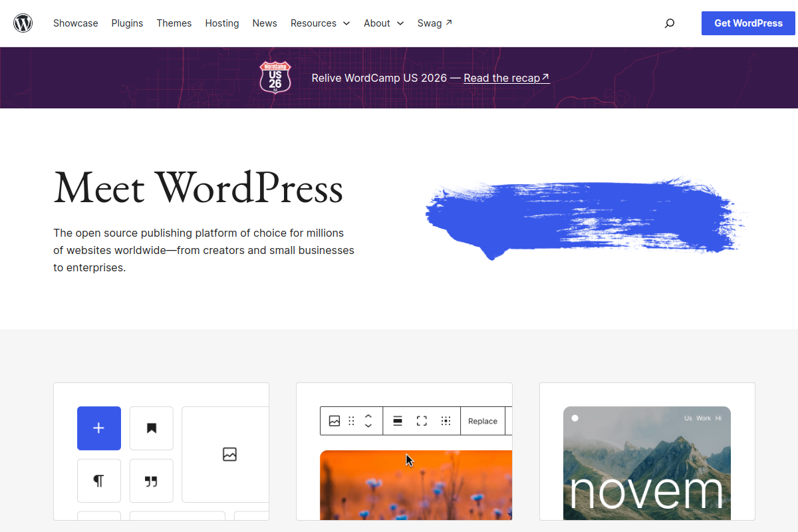Open the Swag external link
The height and width of the screenshot is (532, 798).
pos(435,23)
